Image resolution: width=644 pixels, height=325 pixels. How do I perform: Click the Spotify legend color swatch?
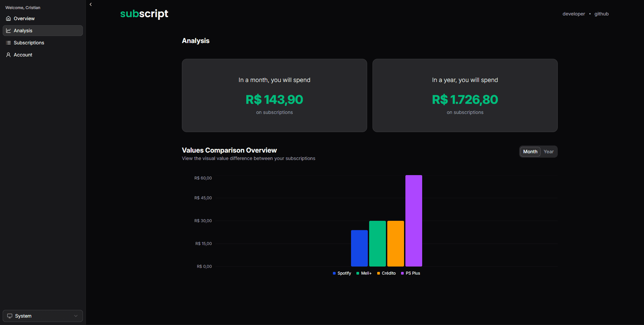pos(334,273)
